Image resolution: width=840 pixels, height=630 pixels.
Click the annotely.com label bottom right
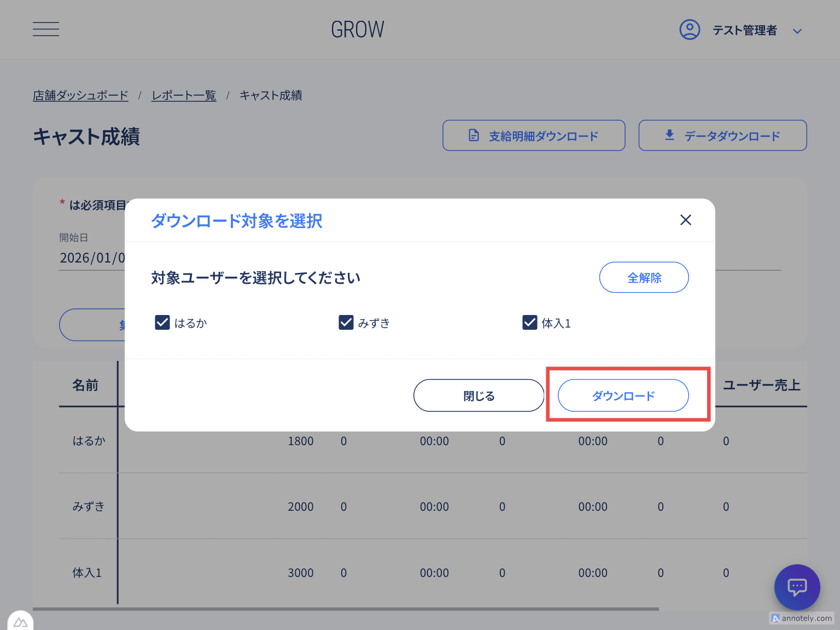tap(801, 618)
